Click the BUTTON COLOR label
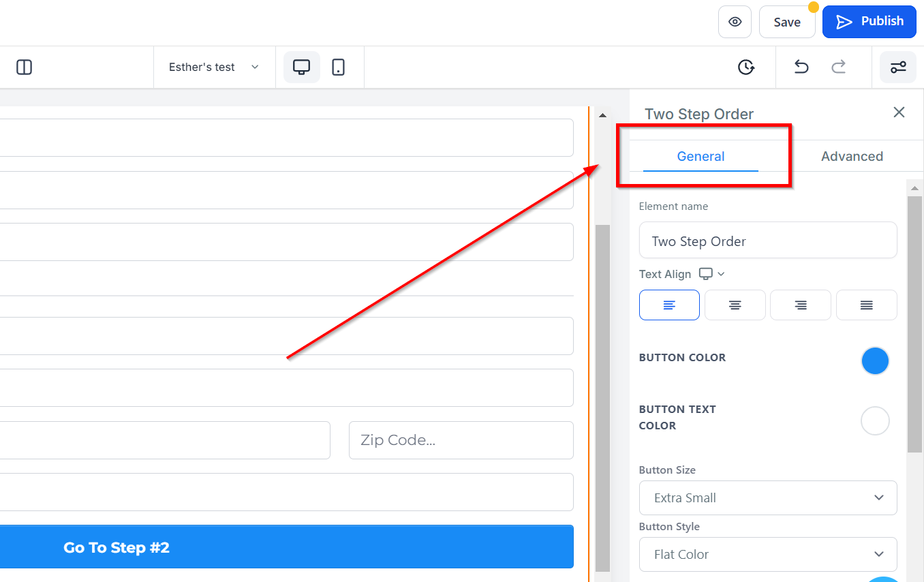 tap(682, 357)
